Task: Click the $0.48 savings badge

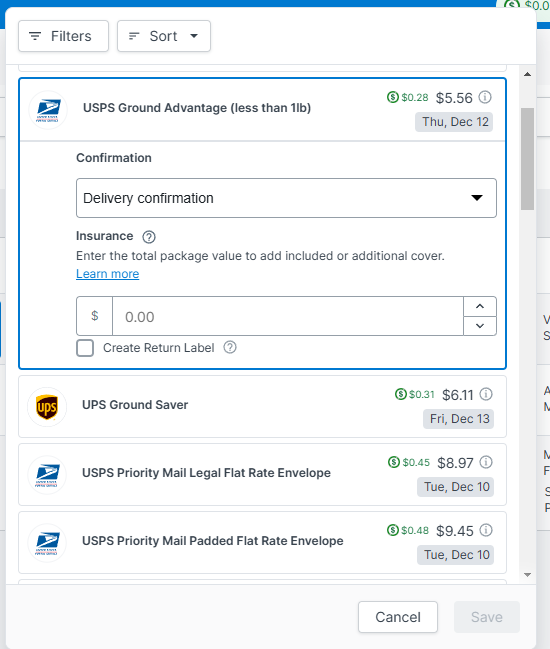Action: coord(408,530)
